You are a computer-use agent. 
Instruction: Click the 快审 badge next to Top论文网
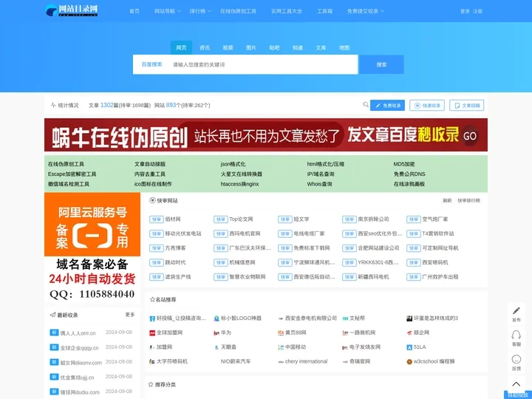click(221, 219)
